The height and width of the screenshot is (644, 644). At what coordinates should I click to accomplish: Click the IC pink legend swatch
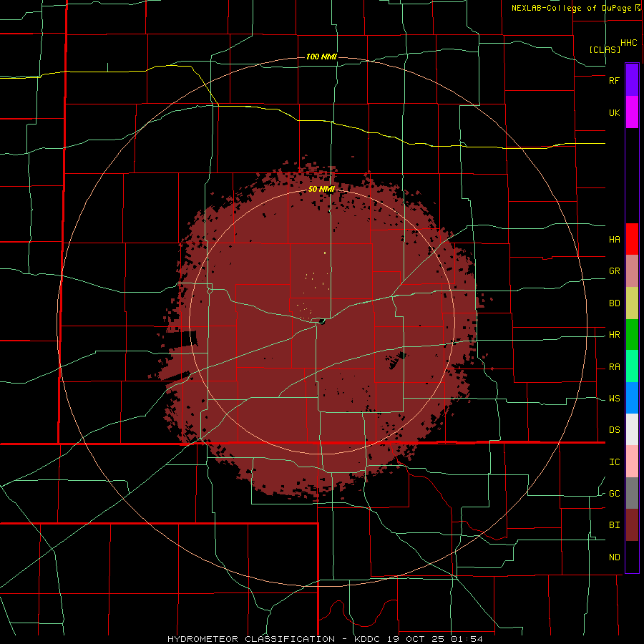point(632,462)
